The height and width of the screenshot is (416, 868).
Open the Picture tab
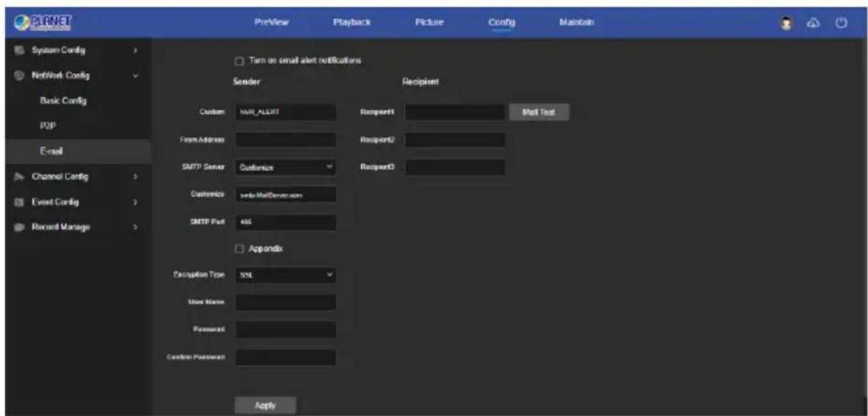coord(429,22)
